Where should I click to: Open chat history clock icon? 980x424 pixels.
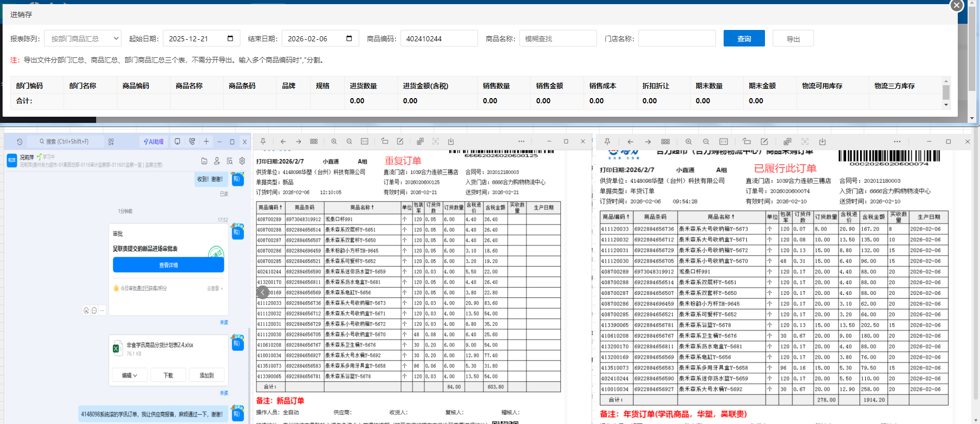(20, 142)
